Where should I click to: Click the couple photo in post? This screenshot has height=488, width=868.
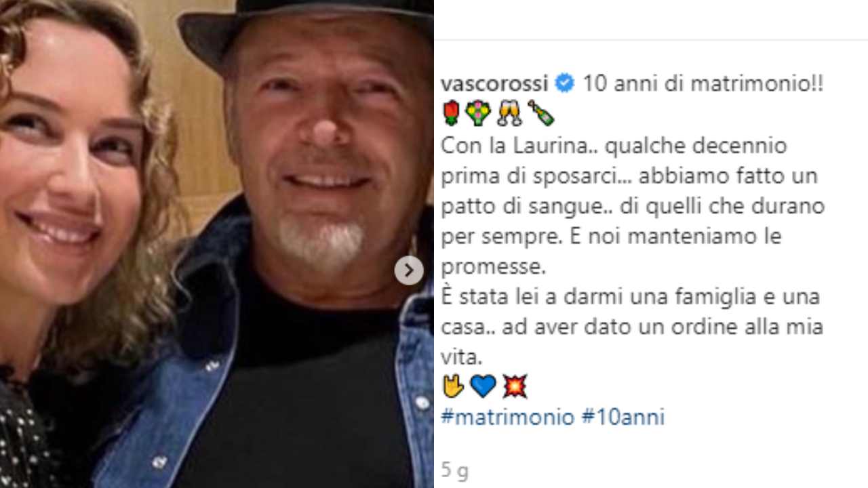coord(217,244)
